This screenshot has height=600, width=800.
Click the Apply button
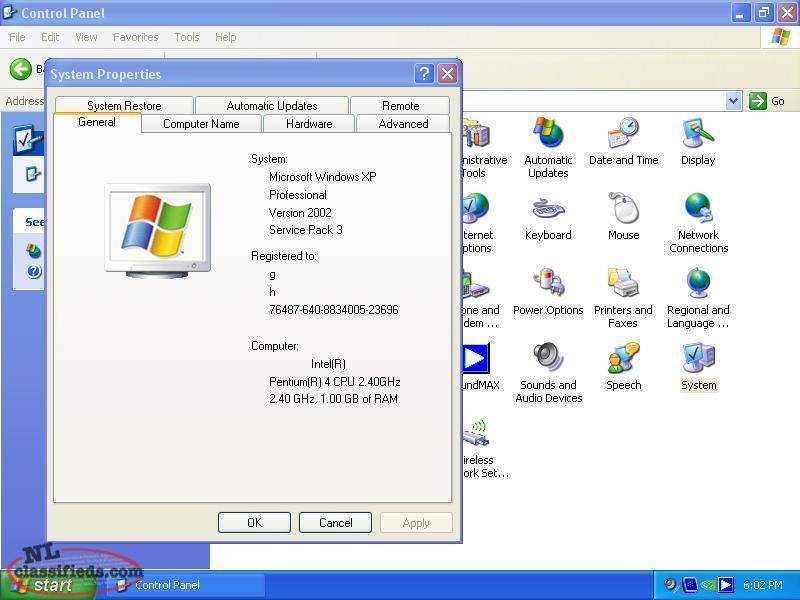pos(416,522)
